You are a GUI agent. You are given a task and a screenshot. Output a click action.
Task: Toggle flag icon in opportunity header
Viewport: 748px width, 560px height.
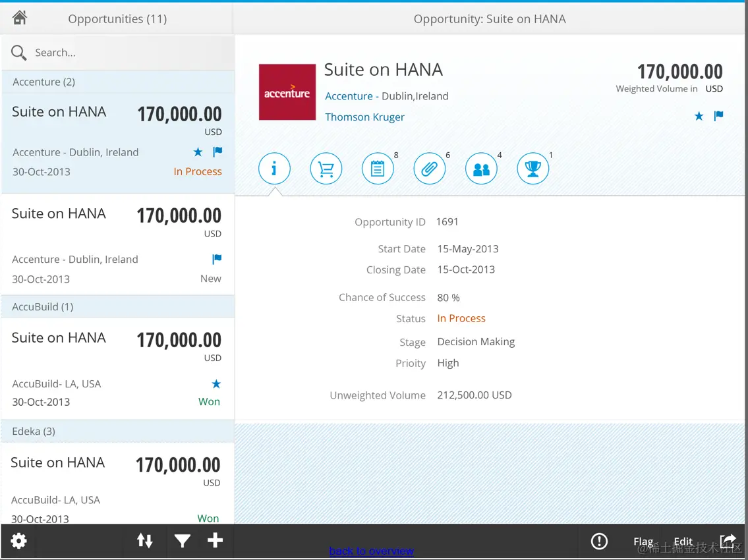(718, 116)
